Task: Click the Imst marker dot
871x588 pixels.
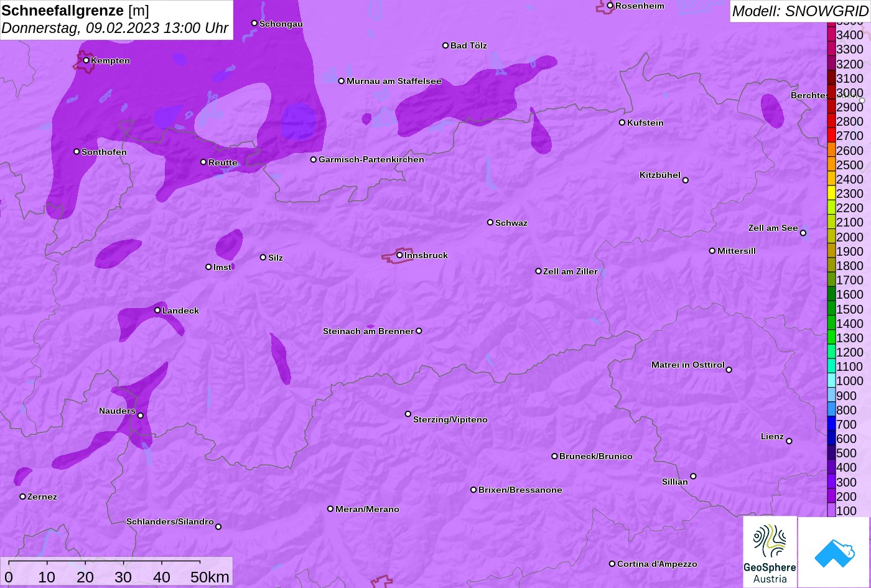Action: coord(208,267)
